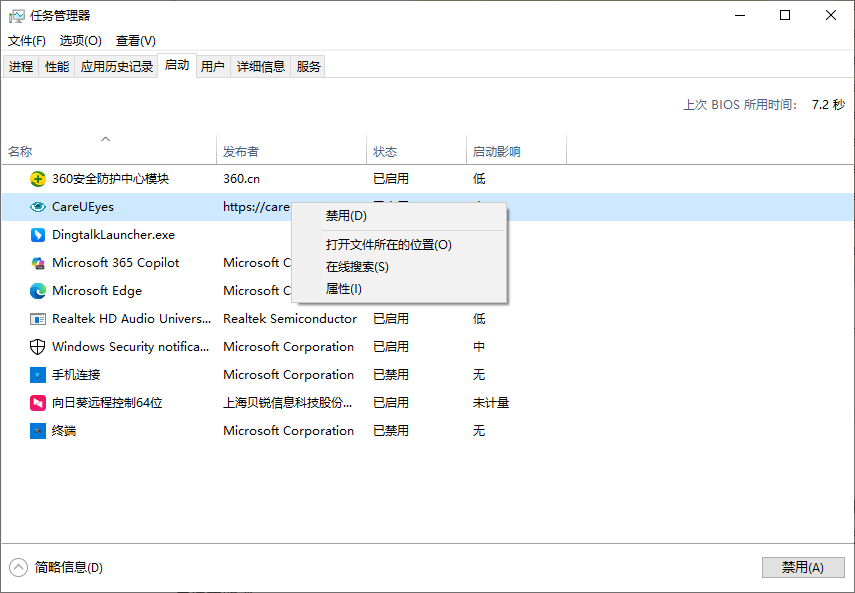Click the 简略信息(D) label
Screen dimensions: 855x593
pos(69,567)
